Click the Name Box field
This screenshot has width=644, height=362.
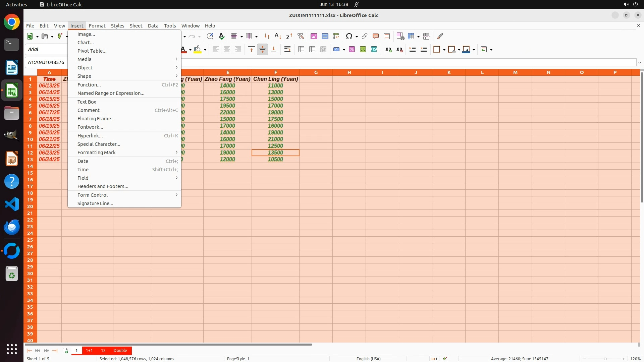(x=46, y=62)
